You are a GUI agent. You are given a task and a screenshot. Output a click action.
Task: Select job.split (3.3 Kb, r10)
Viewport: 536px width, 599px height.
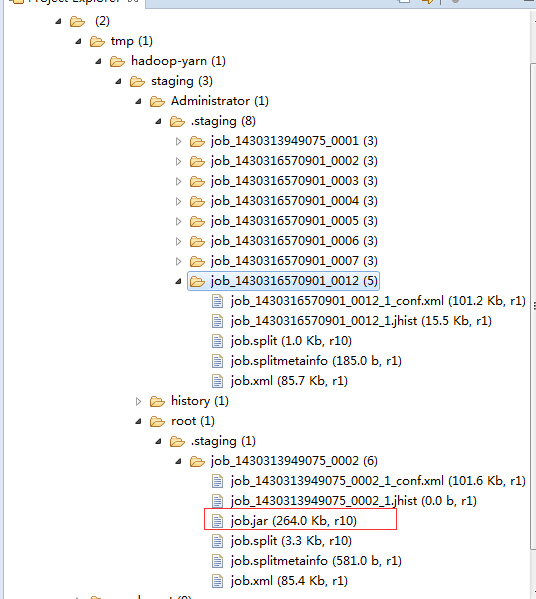(x=291, y=541)
